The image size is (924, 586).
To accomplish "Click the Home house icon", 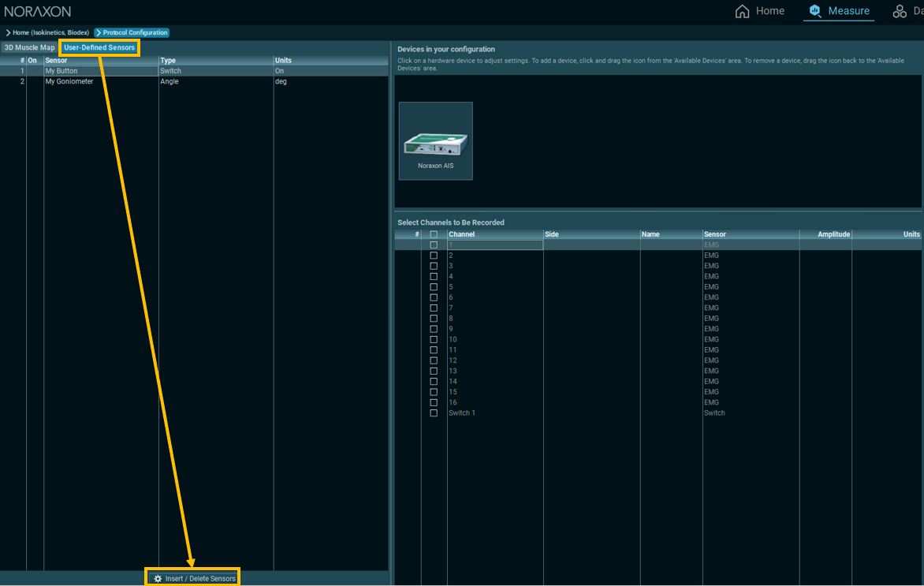I will [x=742, y=11].
